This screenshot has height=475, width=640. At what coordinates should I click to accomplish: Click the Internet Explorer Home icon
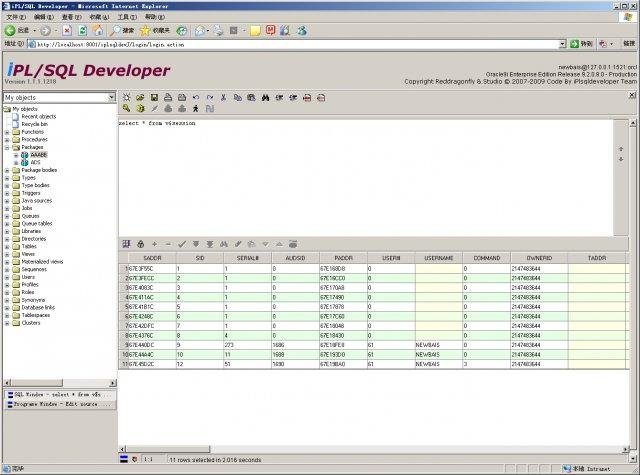pyautogui.click(x=98, y=31)
